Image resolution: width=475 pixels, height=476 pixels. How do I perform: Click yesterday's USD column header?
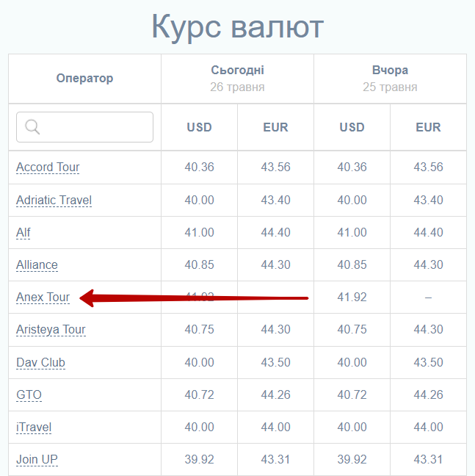coord(352,127)
